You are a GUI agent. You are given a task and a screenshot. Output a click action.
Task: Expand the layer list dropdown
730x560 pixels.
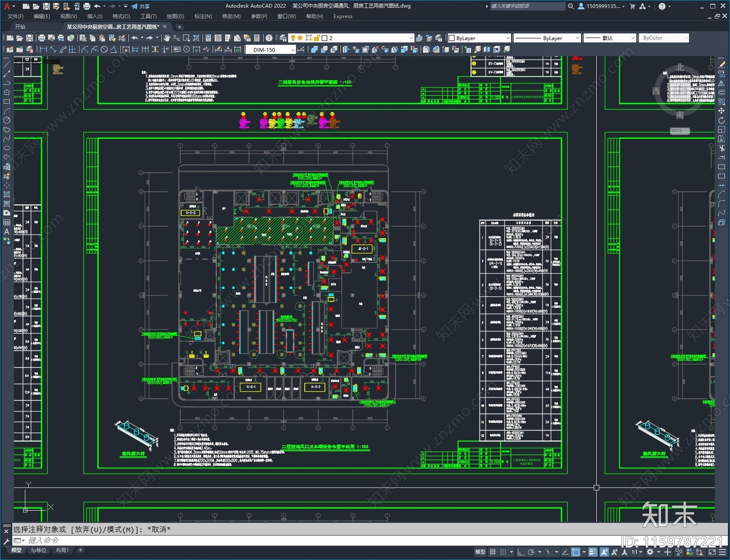pos(411,38)
